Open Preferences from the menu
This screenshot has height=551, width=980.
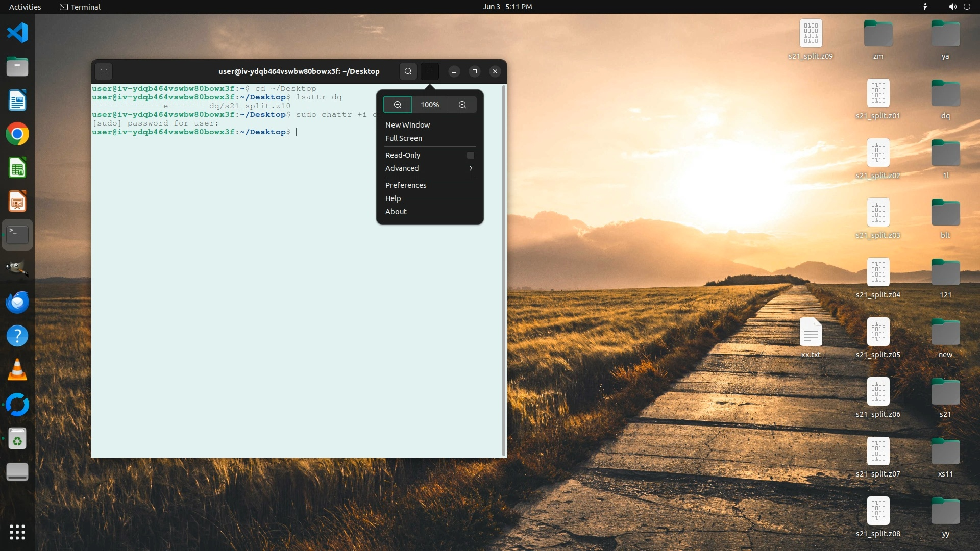(x=405, y=185)
